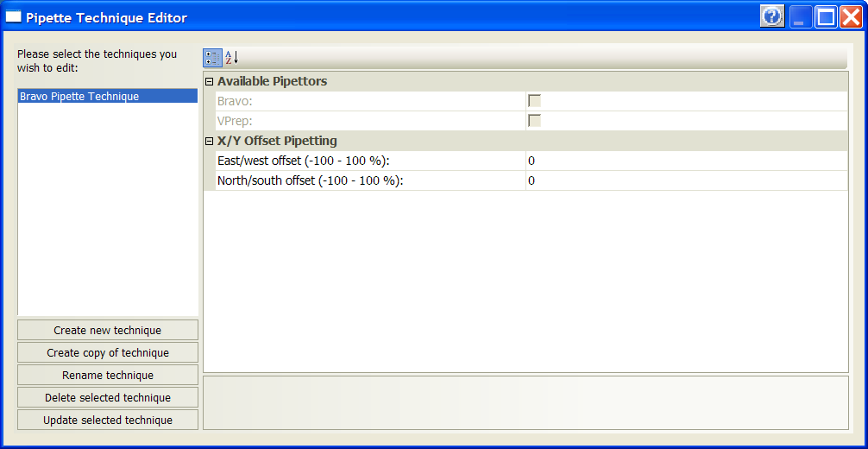
Task: Click the empty description pane below the grid
Action: click(x=525, y=402)
